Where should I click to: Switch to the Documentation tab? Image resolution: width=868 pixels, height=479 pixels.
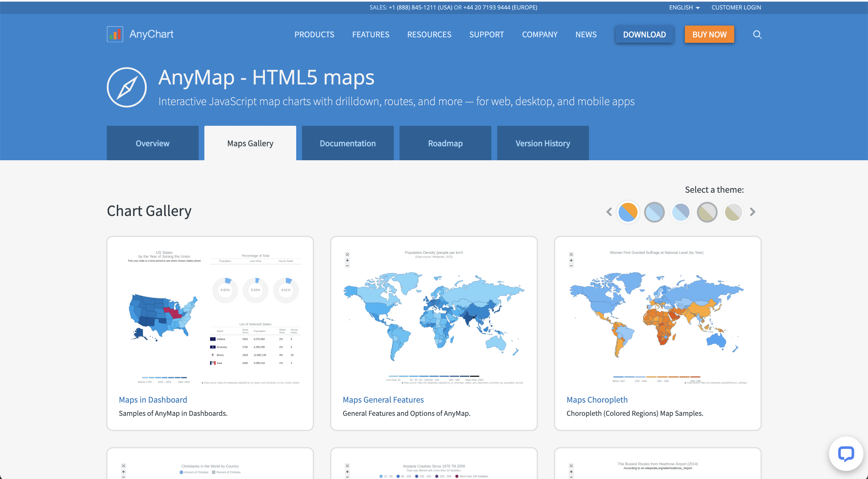point(348,143)
